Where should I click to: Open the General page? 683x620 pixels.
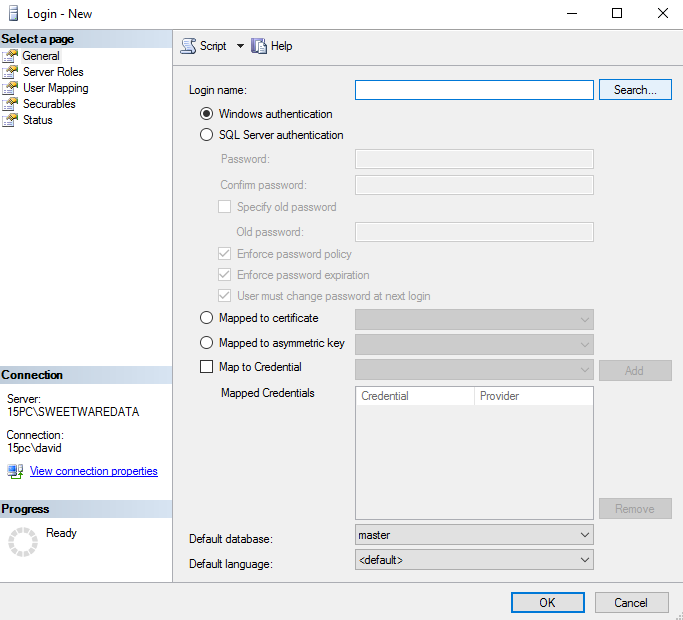tap(41, 56)
